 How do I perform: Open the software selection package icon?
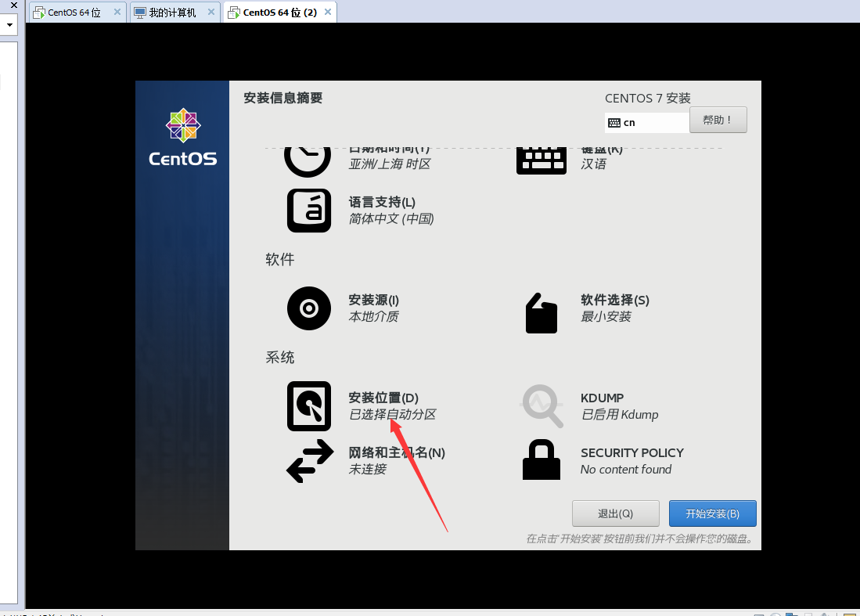pyautogui.click(x=542, y=312)
